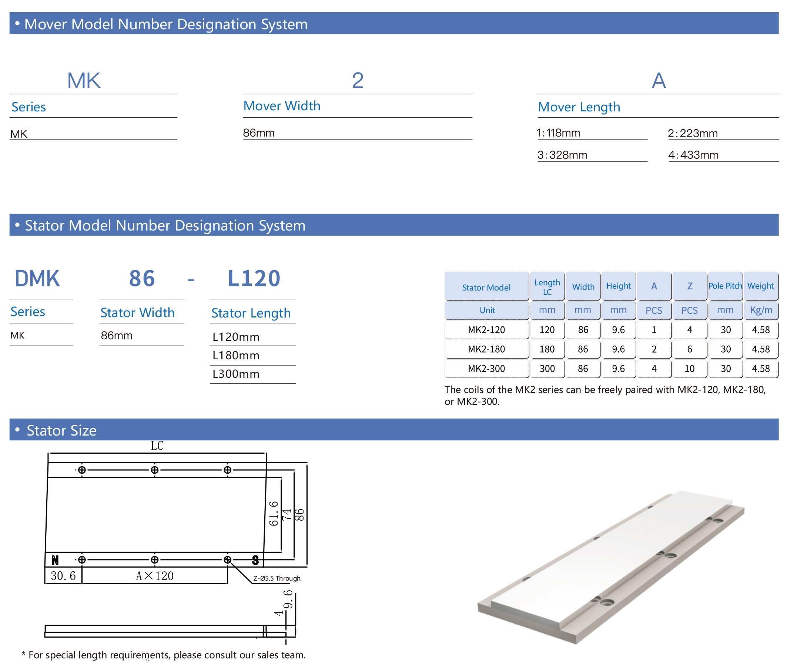Click the Stator Size section header

[x=61, y=430]
